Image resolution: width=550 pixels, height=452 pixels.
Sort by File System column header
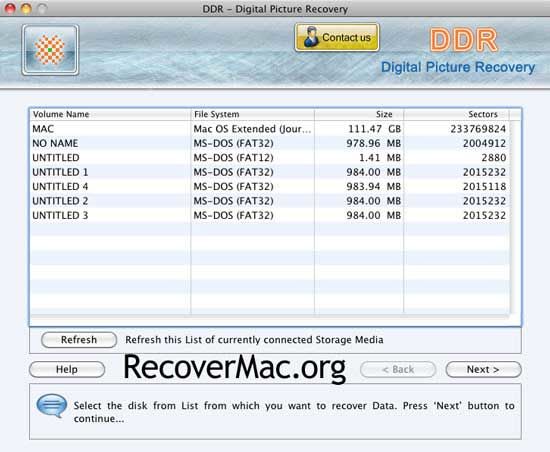pyautogui.click(x=253, y=114)
